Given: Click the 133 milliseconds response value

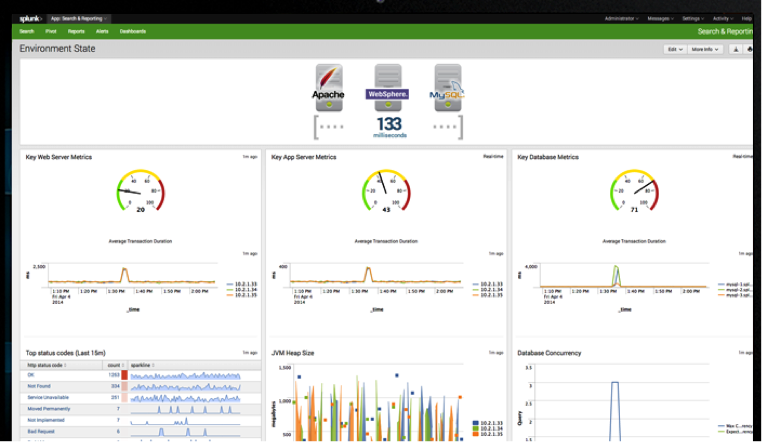Looking at the screenshot, I should tap(390, 127).
